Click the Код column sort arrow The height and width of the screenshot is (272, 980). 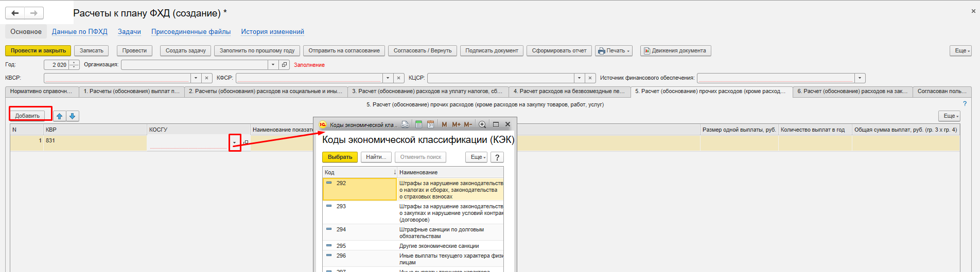tap(395, 172)
